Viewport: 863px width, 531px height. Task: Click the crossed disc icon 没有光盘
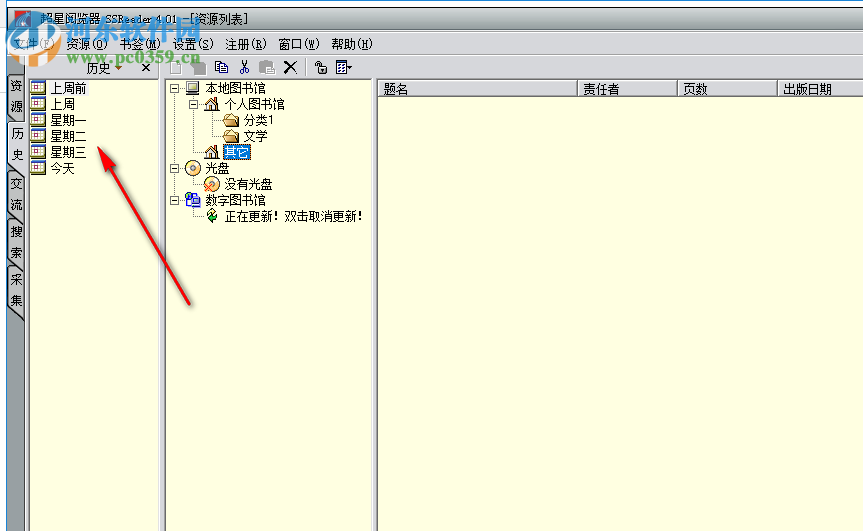[x=211, y=184]
